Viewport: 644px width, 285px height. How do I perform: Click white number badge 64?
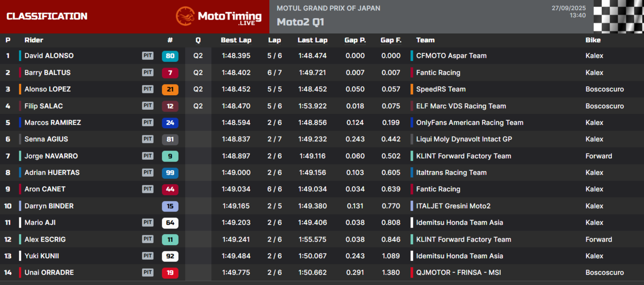pyautogui.click(x=170, y=223)
